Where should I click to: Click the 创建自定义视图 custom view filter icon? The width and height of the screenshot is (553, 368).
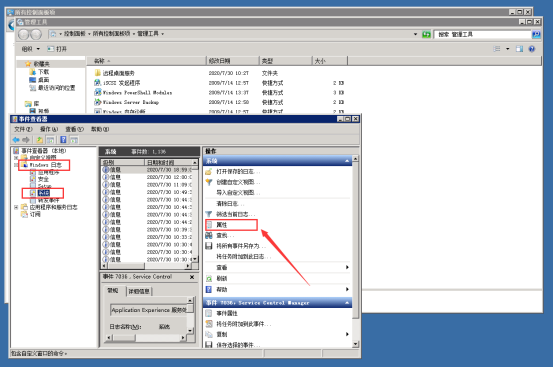[x=209, y=182]
